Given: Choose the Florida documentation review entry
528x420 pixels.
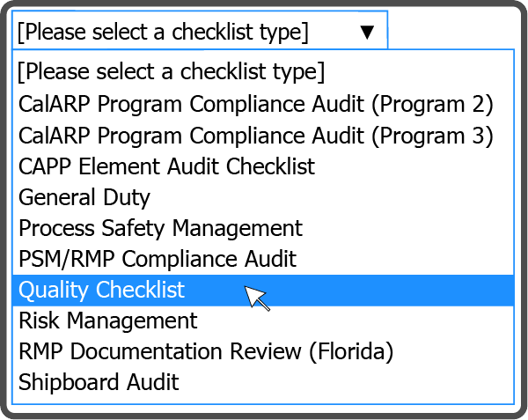Looking at the screenshot, I should (206, 351).
